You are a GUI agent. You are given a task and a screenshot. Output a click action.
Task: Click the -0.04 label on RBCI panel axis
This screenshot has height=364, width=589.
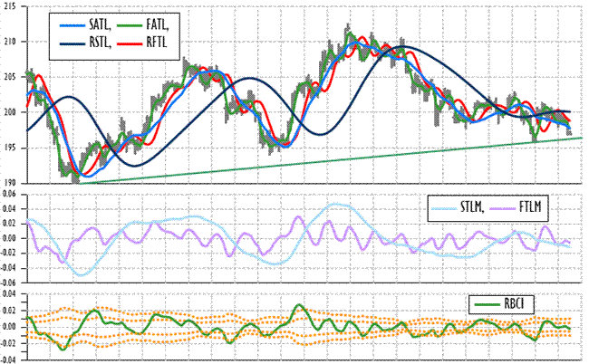pyautogui.click(x=8, y=359)
